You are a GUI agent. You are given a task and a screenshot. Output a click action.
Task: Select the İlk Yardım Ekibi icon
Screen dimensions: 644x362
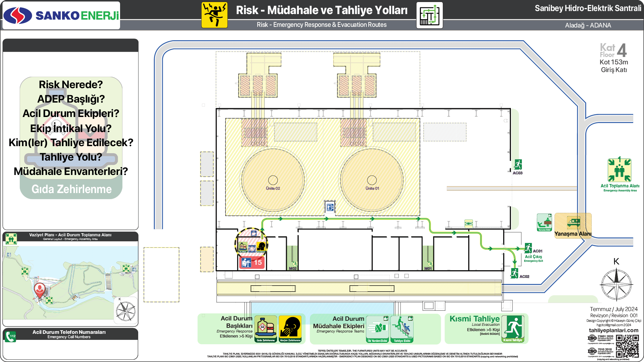[x=377, y=329]
